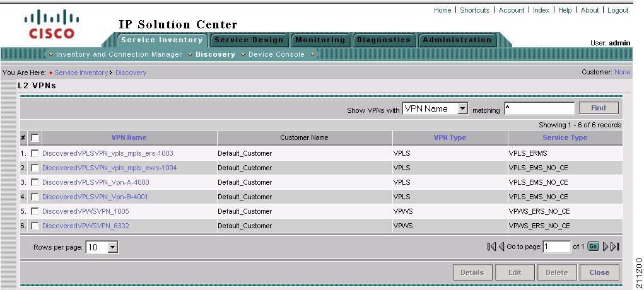Tick the checkbox for DiscoveredVPWSVPN_6332

point(35,226)
